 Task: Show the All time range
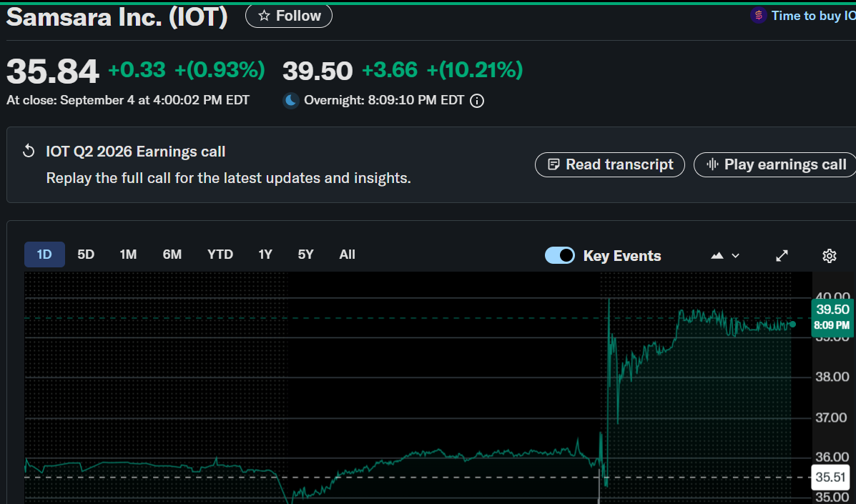click(348, 255)
